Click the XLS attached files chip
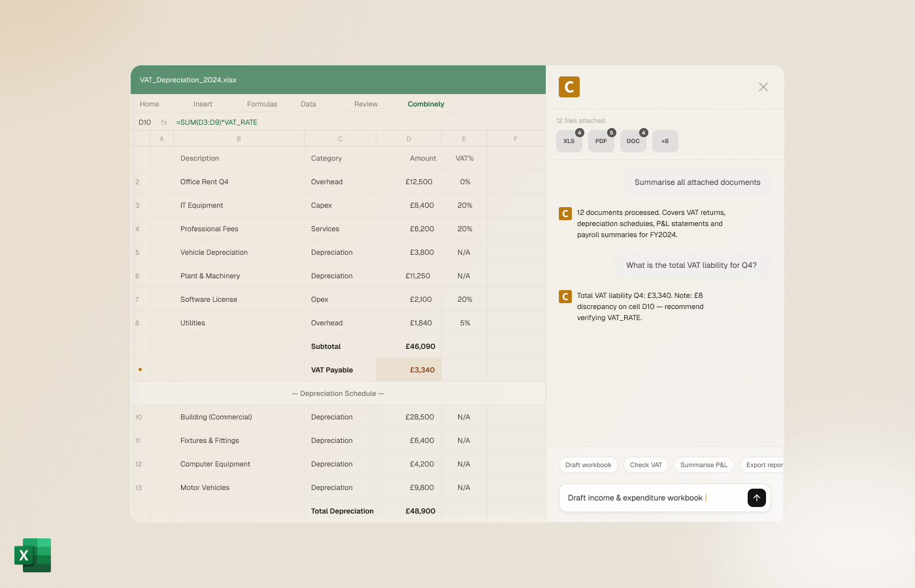Screen dimensions: 915x588 point(569,141)
